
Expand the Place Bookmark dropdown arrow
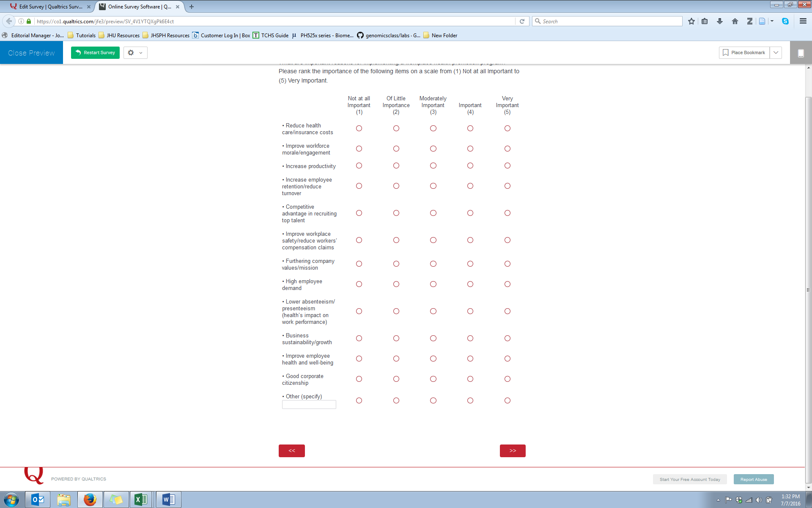(x=776, y=52)
